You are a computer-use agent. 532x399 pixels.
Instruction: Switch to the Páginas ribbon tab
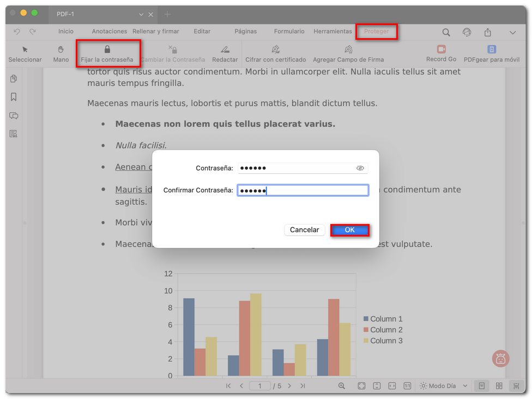pos(245,31)
